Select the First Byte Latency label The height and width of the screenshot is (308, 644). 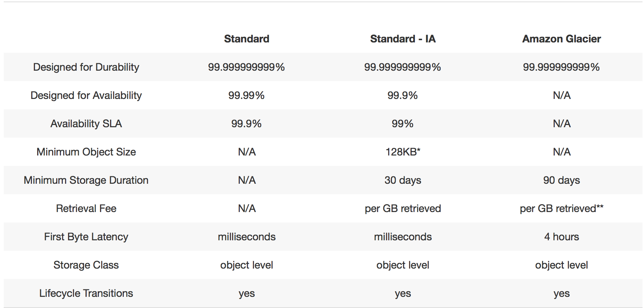(x=86, y=237)
